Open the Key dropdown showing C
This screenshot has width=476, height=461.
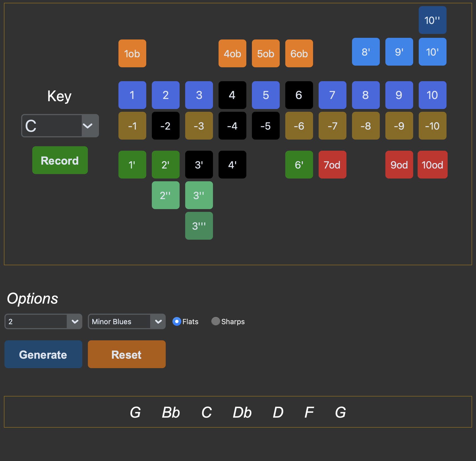coord(60,126)
